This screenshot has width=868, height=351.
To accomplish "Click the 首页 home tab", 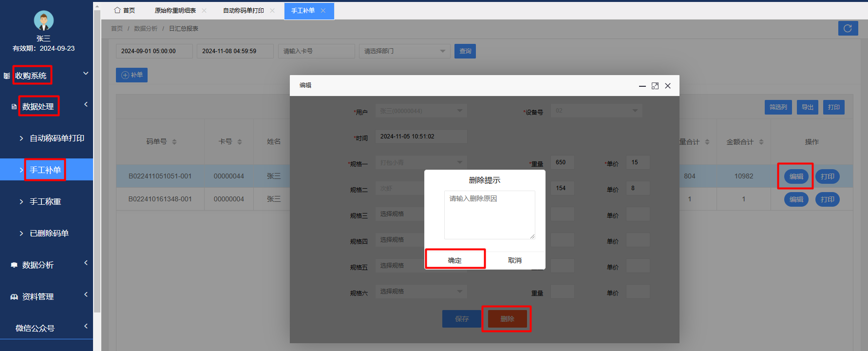I will click(x=125, y=11).
